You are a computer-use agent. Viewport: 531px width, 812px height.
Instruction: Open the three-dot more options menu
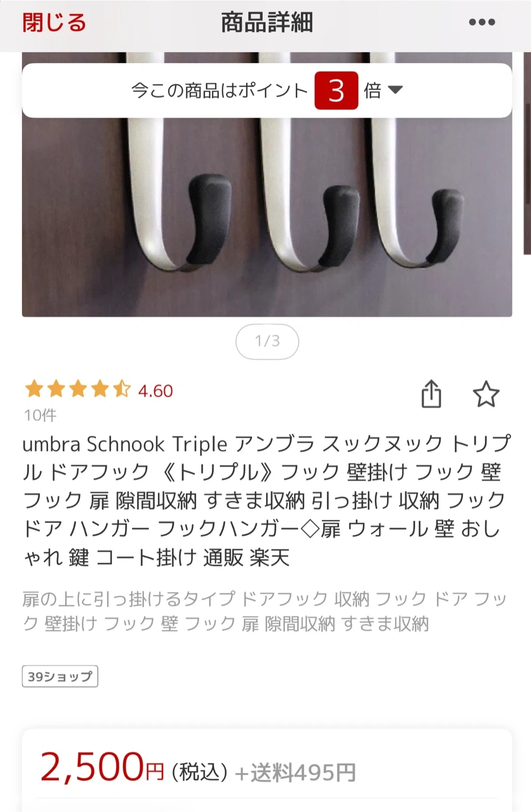coord(482,23)
